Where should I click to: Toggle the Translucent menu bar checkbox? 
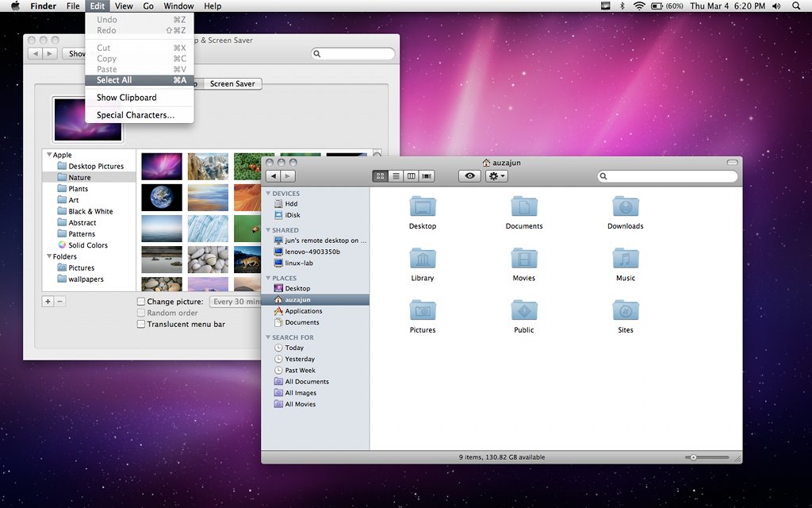[141, 324]
